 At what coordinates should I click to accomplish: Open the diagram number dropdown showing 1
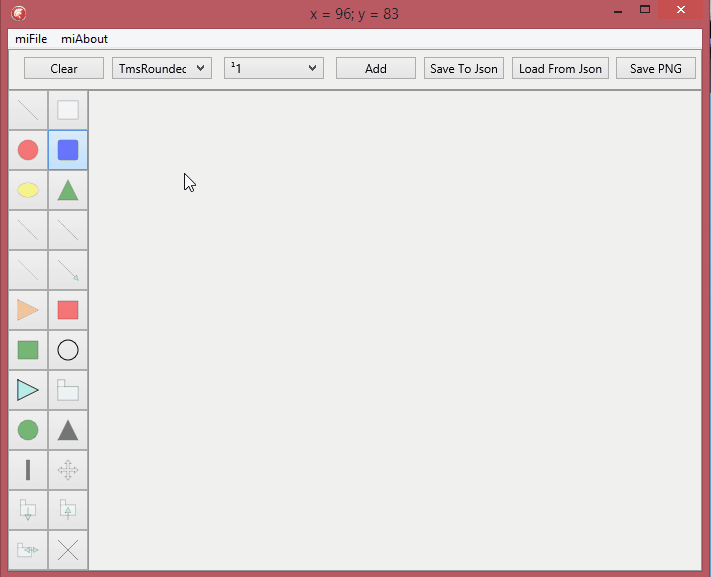(x=274, y=68)
